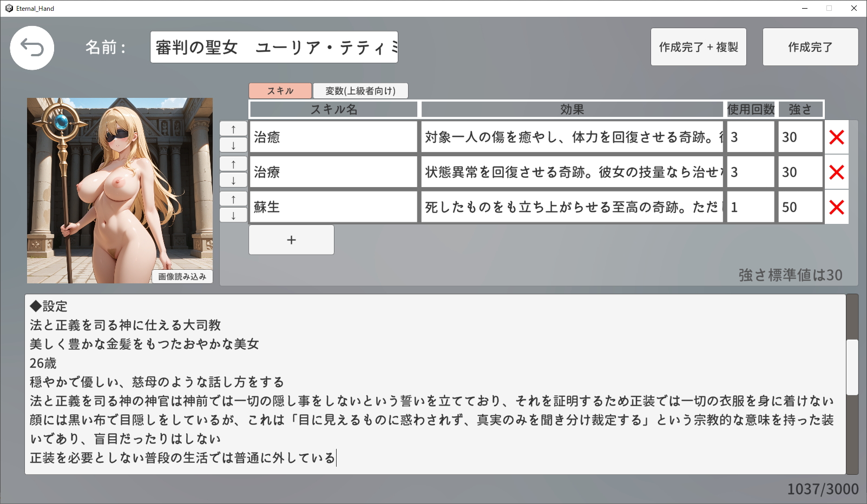The width and height of the screenshot is (867, 504).
Task: Click the 画像読み込み image load button
Action: (182, 276)
